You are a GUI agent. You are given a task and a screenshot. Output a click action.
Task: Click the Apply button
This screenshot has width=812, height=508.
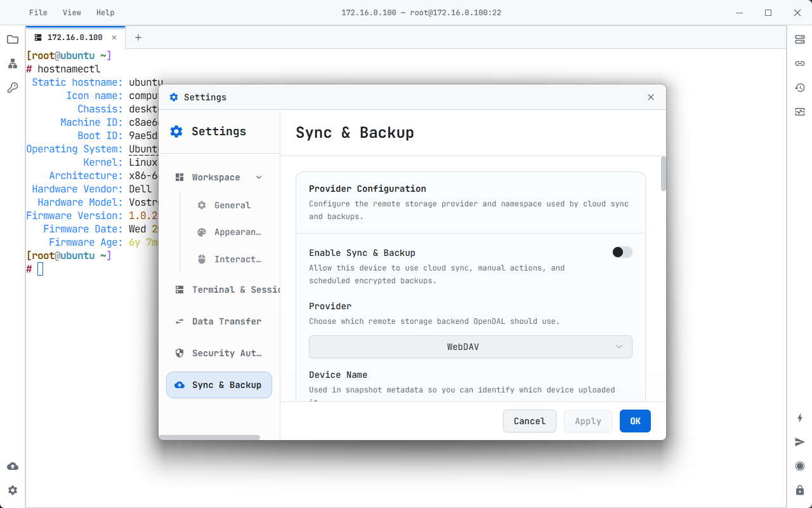point(588,421)
